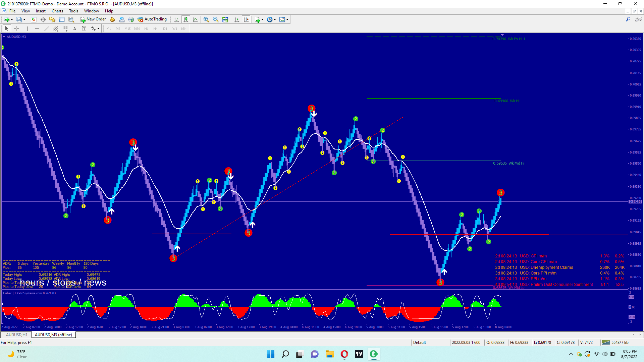Open the Tools menu
644x362 pixels.
73,11
